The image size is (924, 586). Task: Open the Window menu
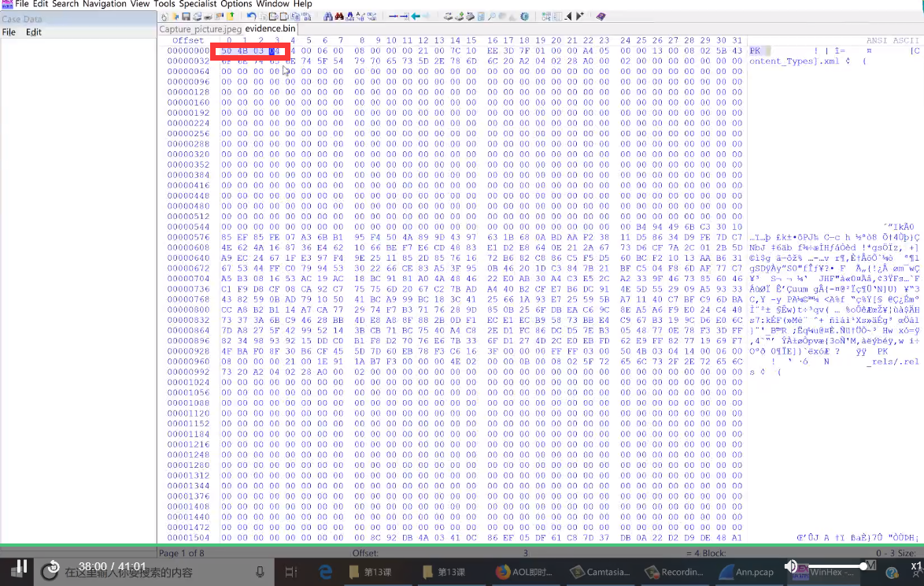272,4
